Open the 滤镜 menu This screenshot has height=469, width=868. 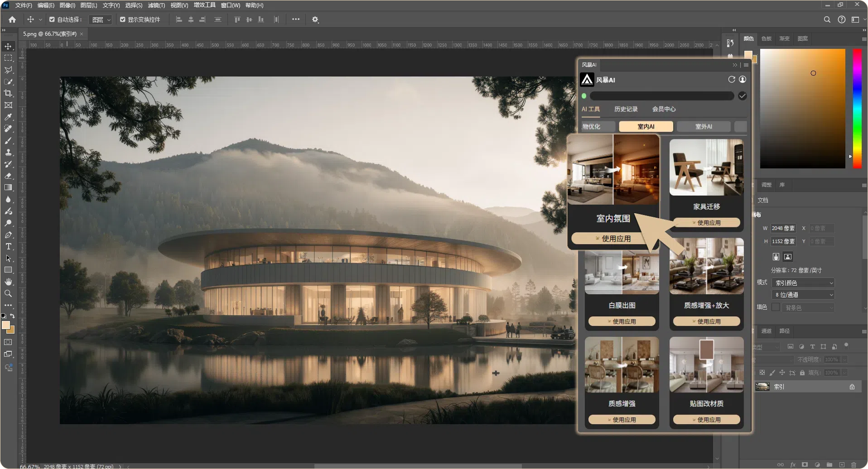(x=156, y=5)
